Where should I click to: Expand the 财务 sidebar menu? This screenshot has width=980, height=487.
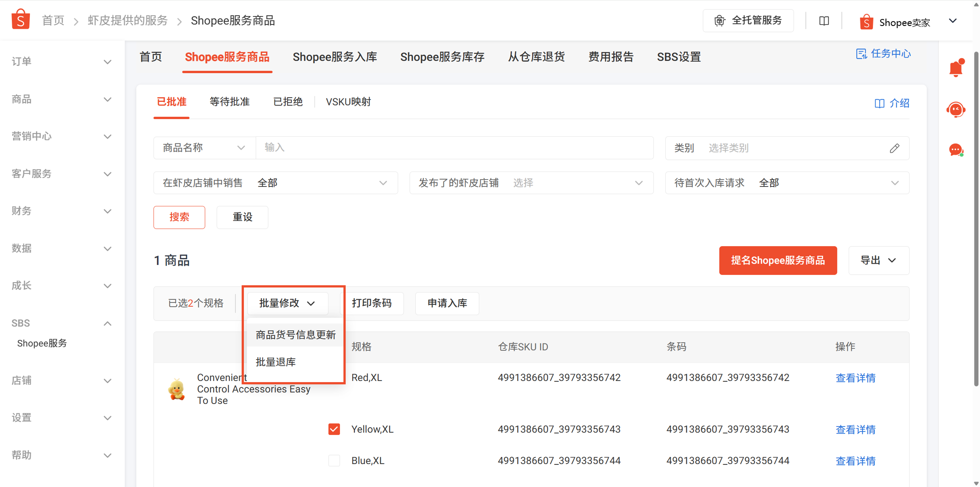[62, 211]
